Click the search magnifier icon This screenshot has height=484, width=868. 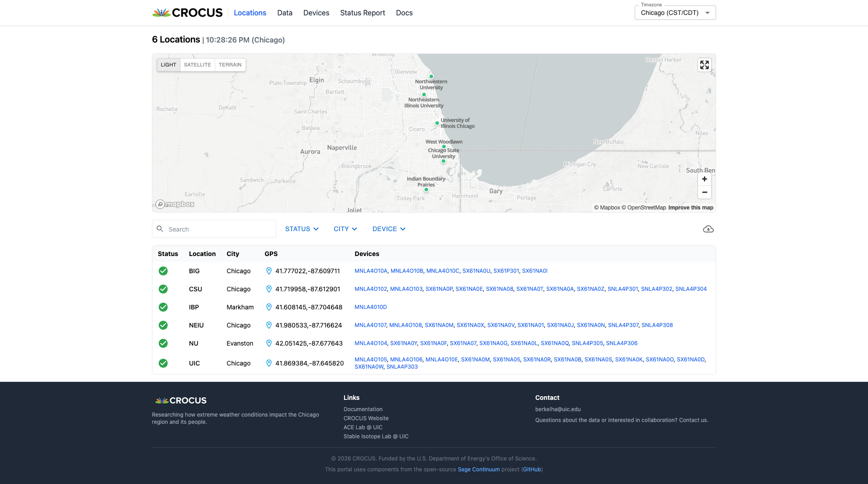tap(160, 229)
